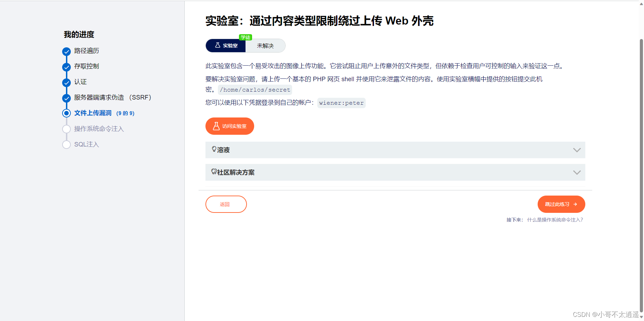Click the flask icon in the 实验室 badge
This screenshot has height=321, width=644.
[218, 45]
